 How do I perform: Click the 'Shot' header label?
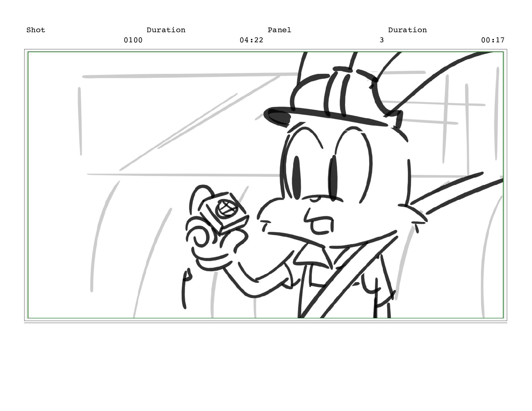[36, 30]
